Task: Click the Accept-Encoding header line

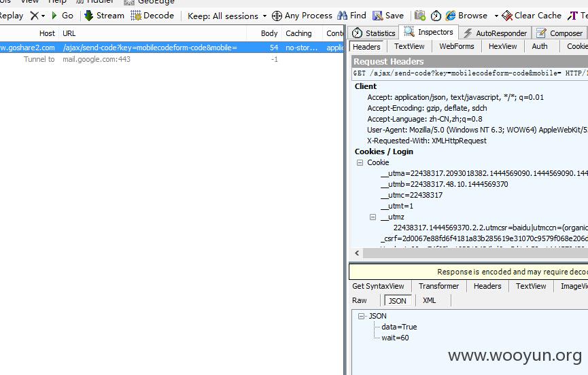Action: coord(427,108)
